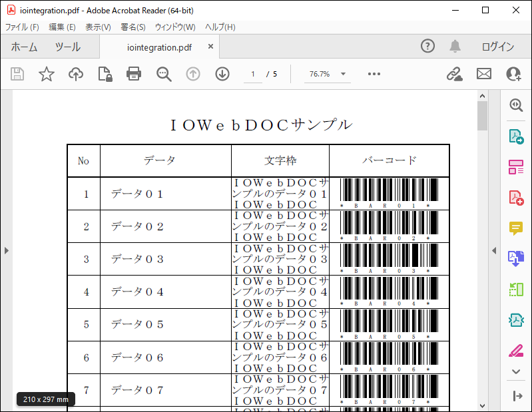This screenshot has height=412, width=532.
Task: Open the ヘルプ(H) menu
Action: 220,27
